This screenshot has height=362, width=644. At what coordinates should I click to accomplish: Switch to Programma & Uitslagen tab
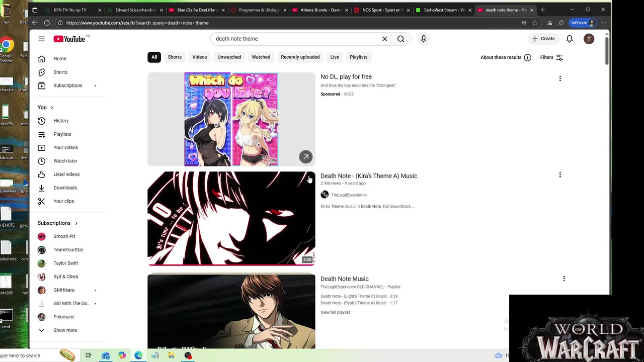coord(259,10)
